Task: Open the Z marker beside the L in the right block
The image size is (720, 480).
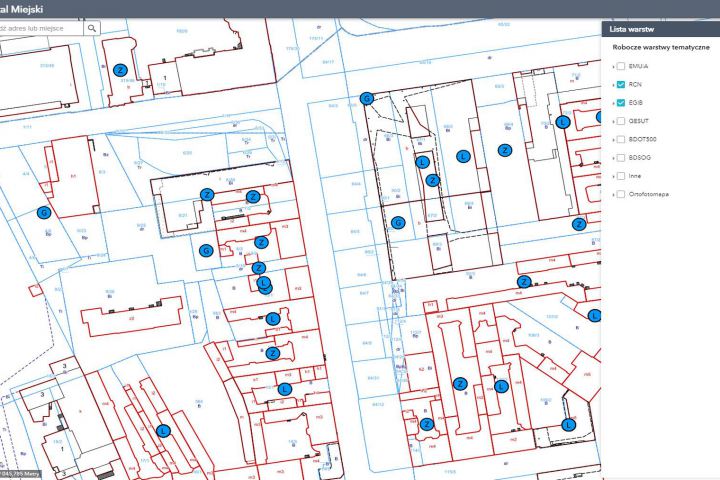Action: [505, 150]
